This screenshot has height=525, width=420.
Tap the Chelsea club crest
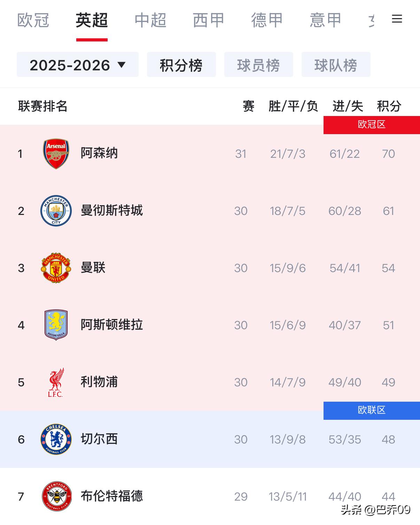(56, 439)
